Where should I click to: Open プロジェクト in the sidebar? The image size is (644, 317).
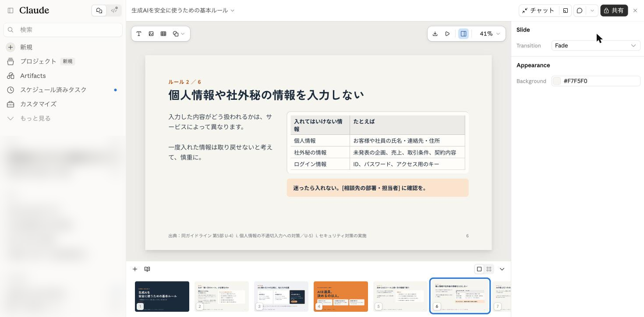[x=63, y=61]
